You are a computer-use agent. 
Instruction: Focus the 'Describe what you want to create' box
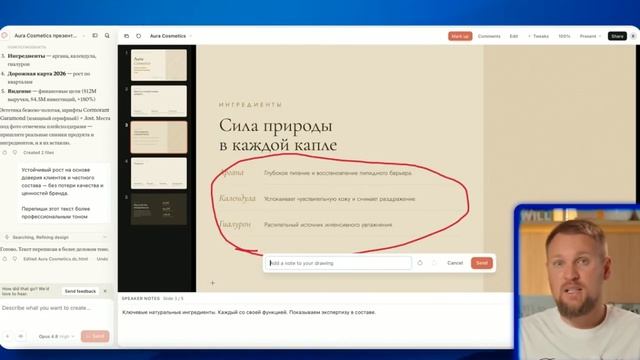tap(56, 308)
